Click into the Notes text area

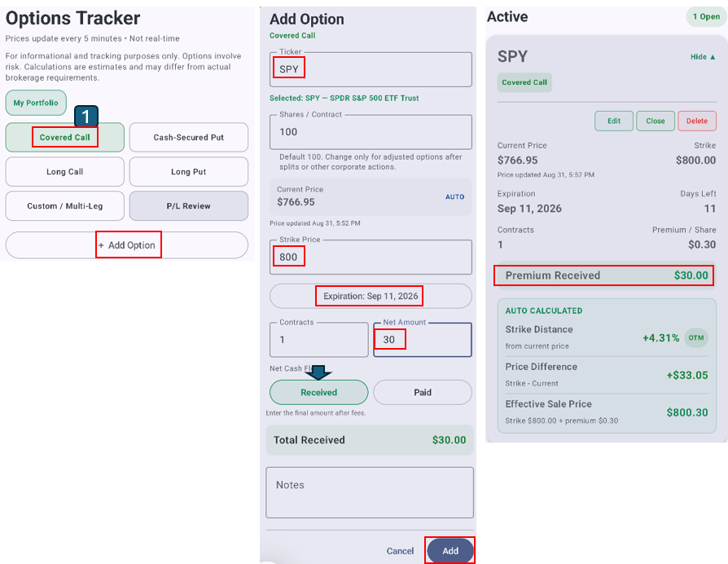(370, 492)
